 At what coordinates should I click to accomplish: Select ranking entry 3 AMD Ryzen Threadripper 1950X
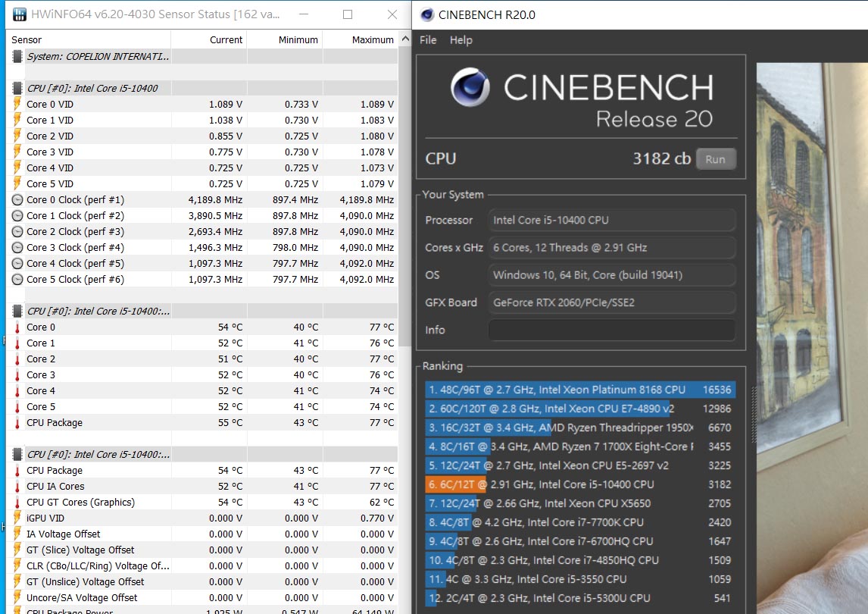(580, 428)
